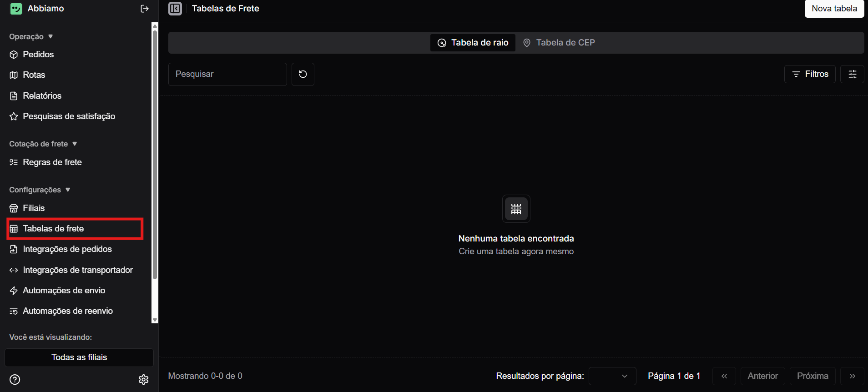Click the logout icon next to Abbiamo
The height and width of the screenshot is (392, 868).
pyautogui.click(x=145, y=9)
